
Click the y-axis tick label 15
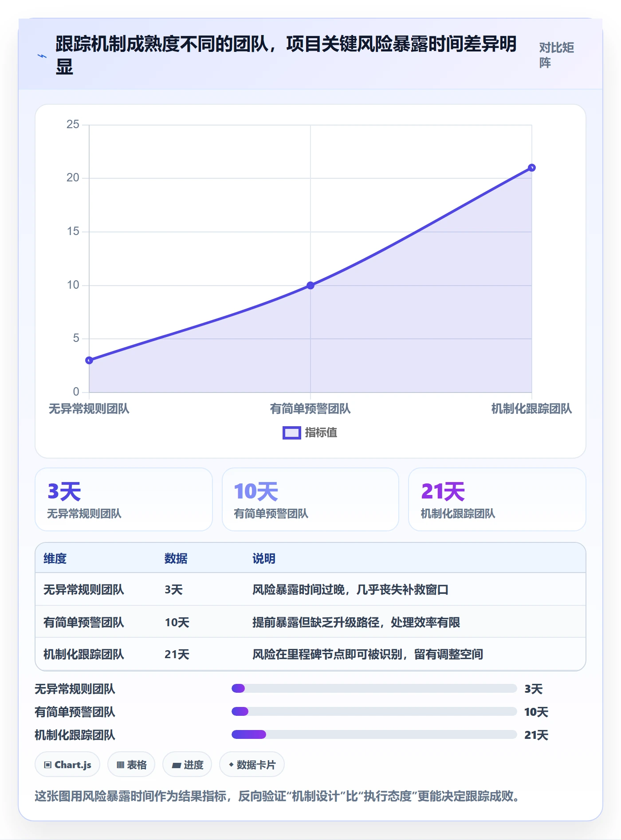point(73,231)
